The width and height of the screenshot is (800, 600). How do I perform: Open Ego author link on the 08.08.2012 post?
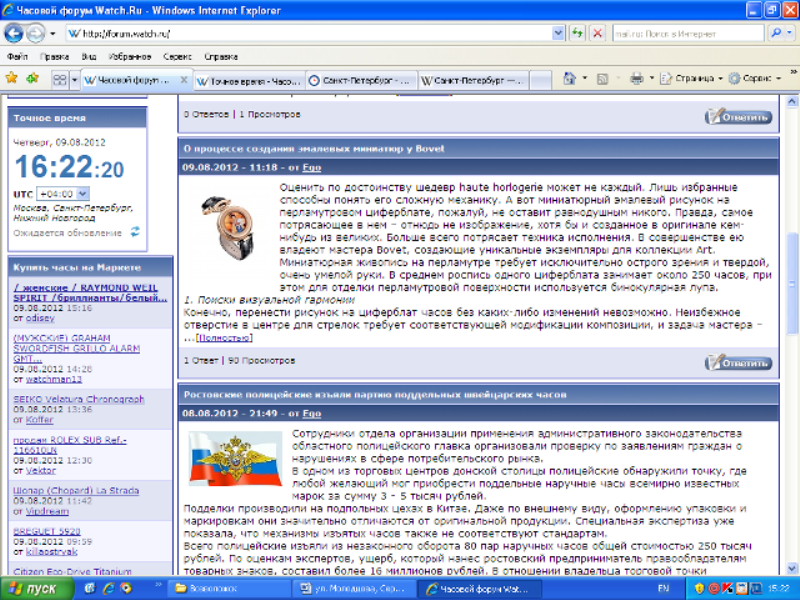(x=312, y=413)
